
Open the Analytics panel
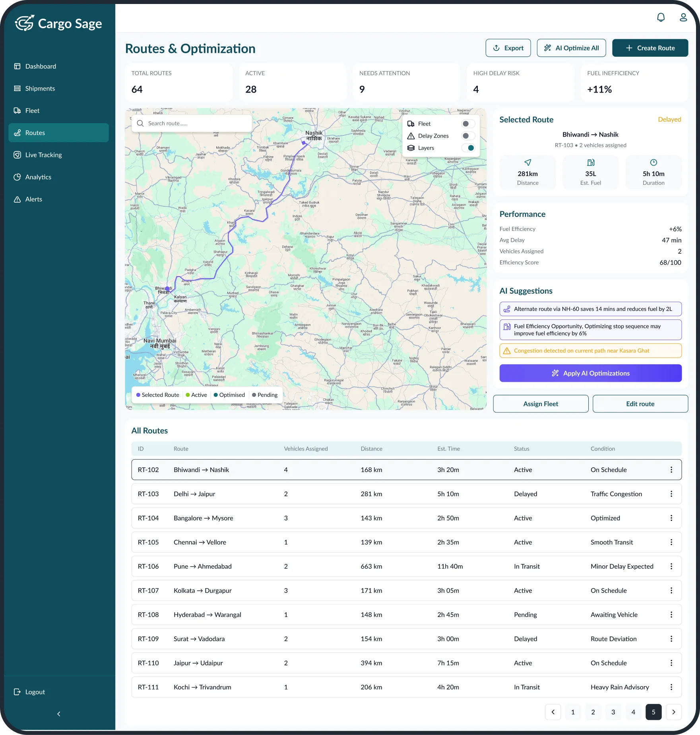[x=38, y=177]
